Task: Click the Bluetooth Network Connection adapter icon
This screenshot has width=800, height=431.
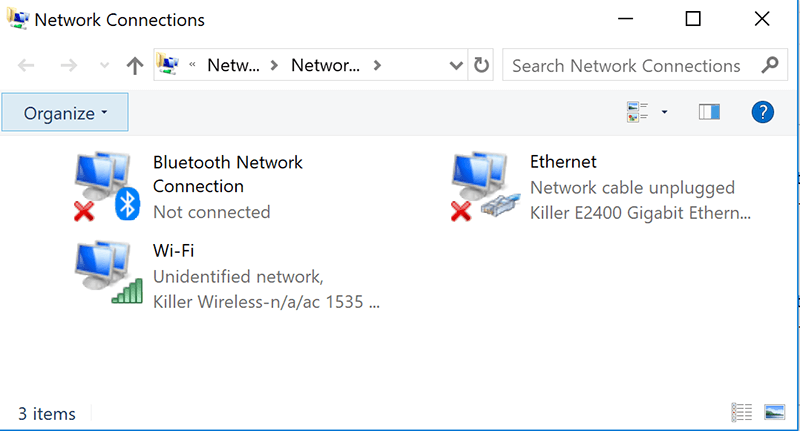Action: pos(107,187)
